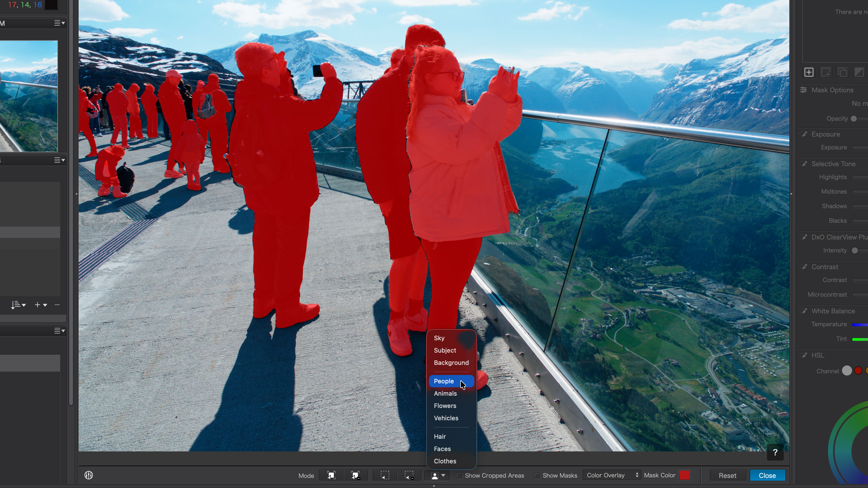Click the Microcontrast slider label

(827, 295)
